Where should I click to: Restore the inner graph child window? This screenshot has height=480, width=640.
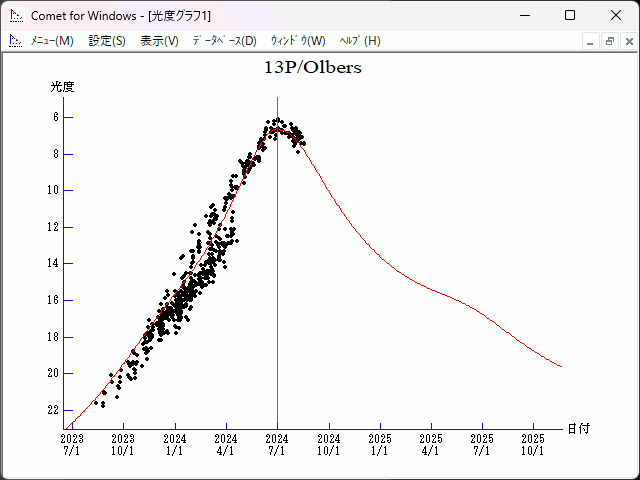point(610,41)
